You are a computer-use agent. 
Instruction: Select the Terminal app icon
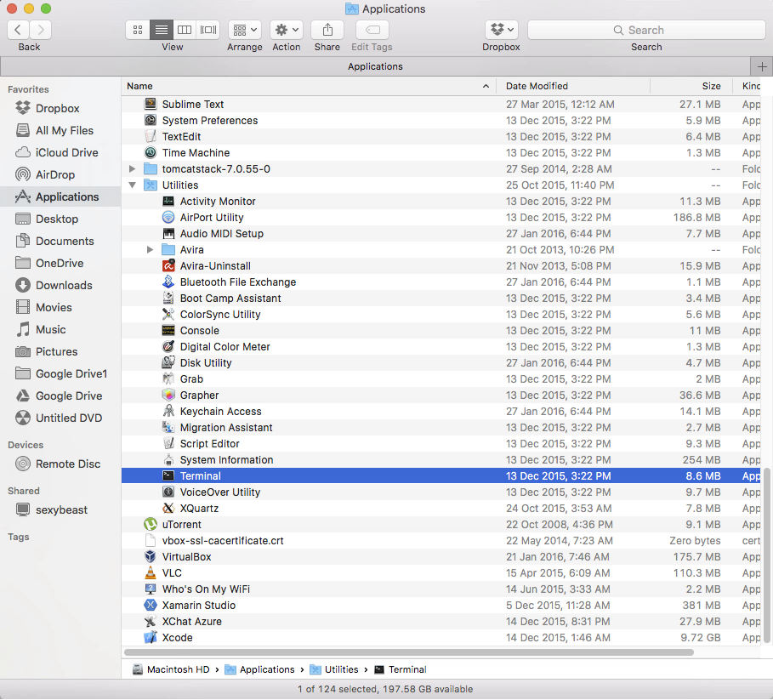(168, 475)
